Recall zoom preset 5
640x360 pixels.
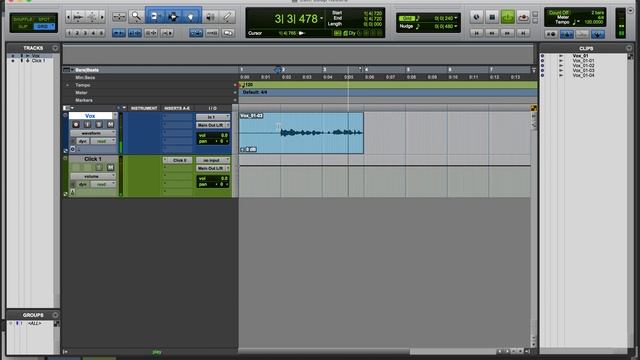tap(101, 33)
